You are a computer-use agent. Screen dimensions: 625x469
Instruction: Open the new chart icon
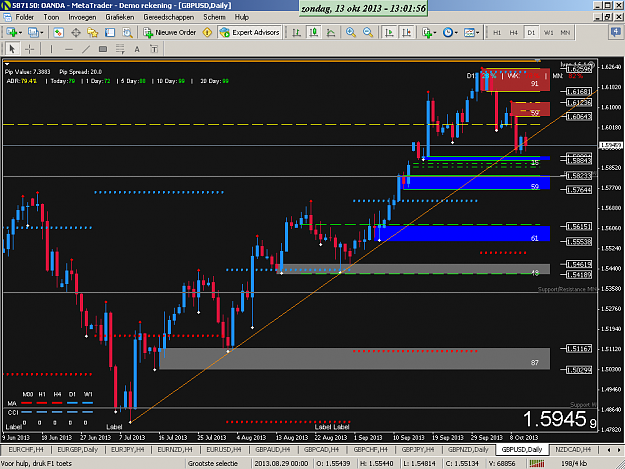[11, 32]
